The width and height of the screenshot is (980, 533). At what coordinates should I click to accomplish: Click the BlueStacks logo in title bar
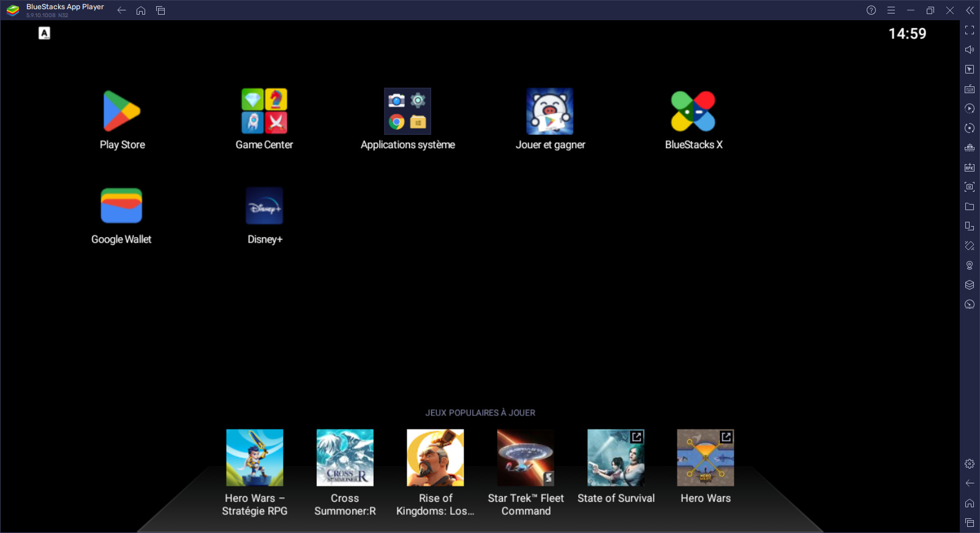point(13,10)
